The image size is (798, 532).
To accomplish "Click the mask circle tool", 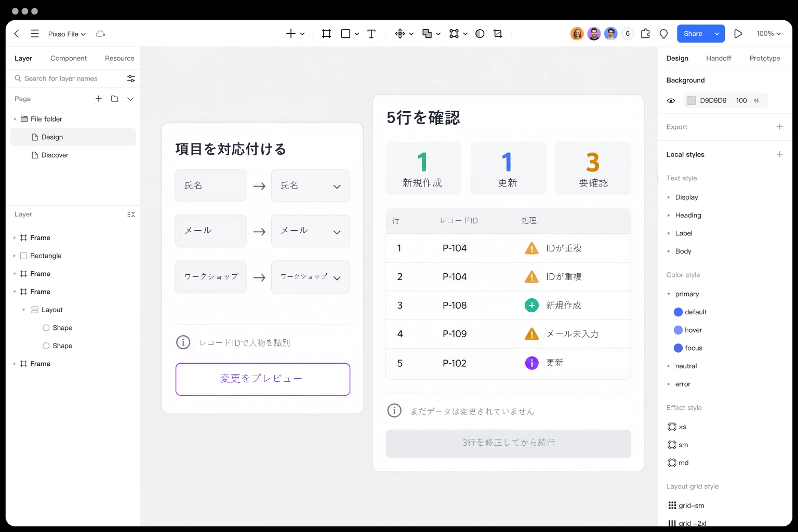I will pos(480,34).
